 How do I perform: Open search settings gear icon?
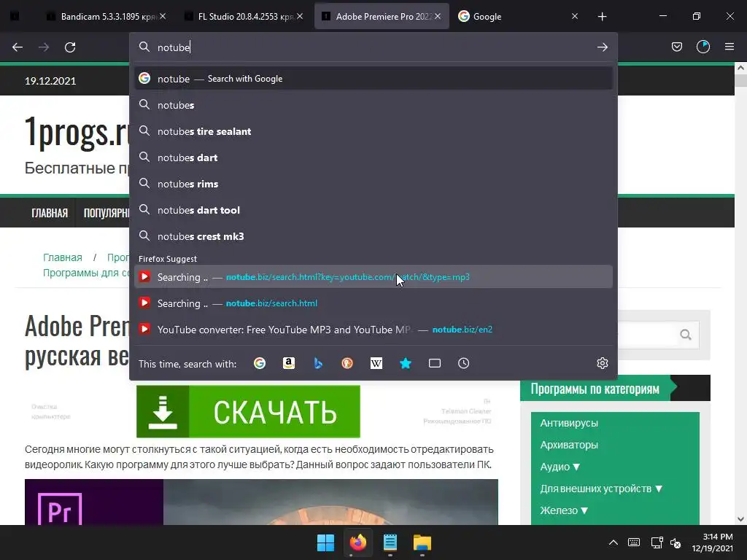pyautogui.click(x=602, y=363)
